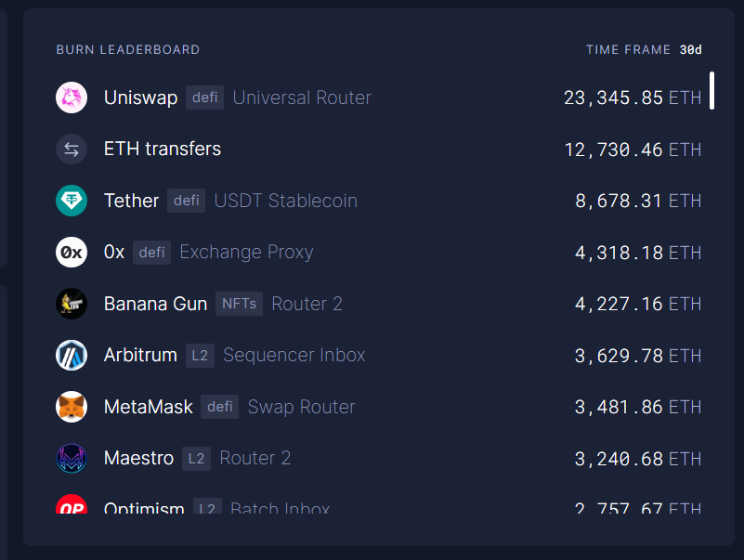Click the 0x protocol logo icon
The image size is (744, 560).
click(x=72, y=252)
